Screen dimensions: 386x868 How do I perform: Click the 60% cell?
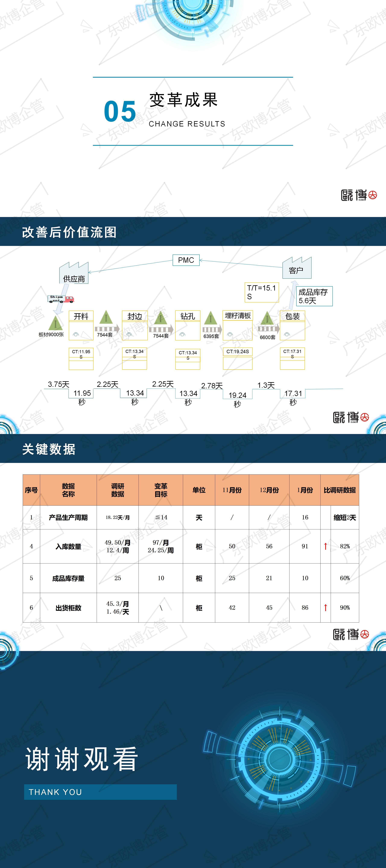pyautogui.click(x=345, y=578)
